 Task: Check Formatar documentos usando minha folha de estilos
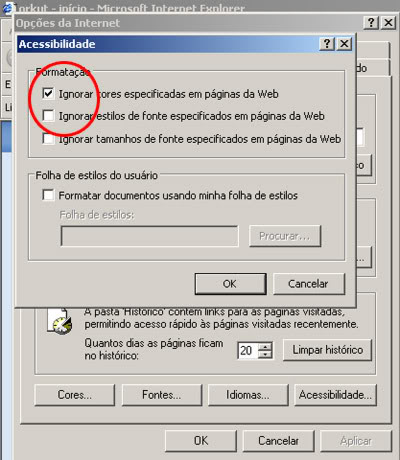(48, 195)
